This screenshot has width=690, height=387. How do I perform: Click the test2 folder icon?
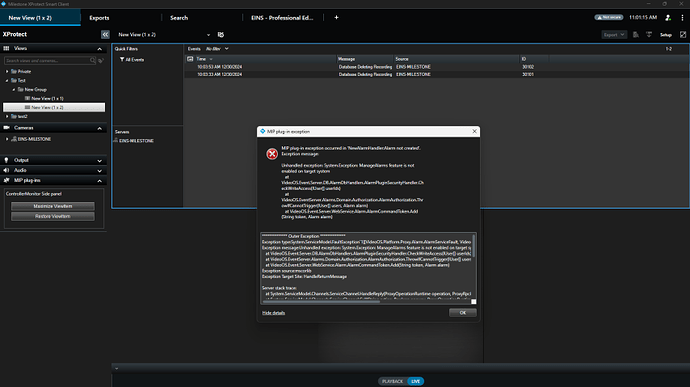[x=14, y=116]
